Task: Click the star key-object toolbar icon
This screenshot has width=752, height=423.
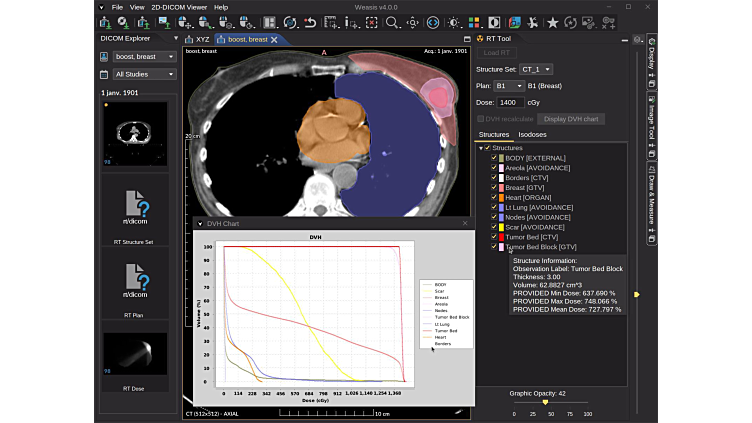Action: click(x=552, y=23)
